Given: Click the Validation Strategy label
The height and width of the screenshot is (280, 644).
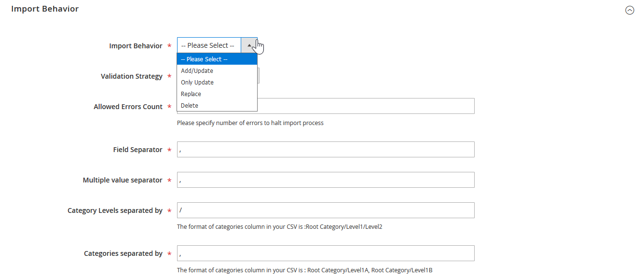Looking at the screenshot, I should pos(132,76).
